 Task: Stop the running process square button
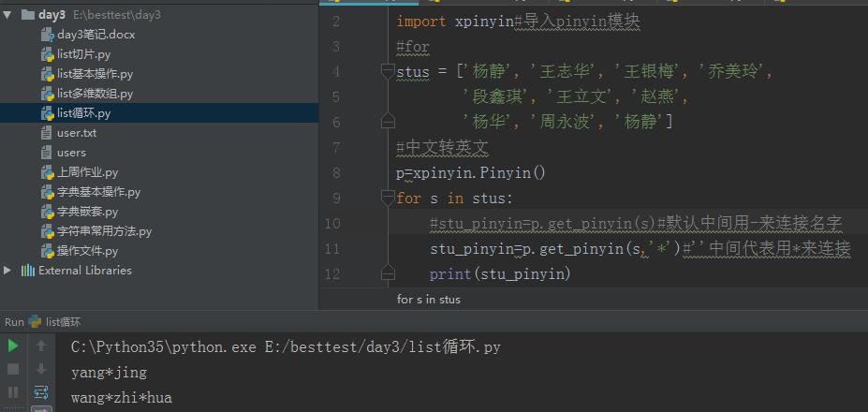point(13,369)
